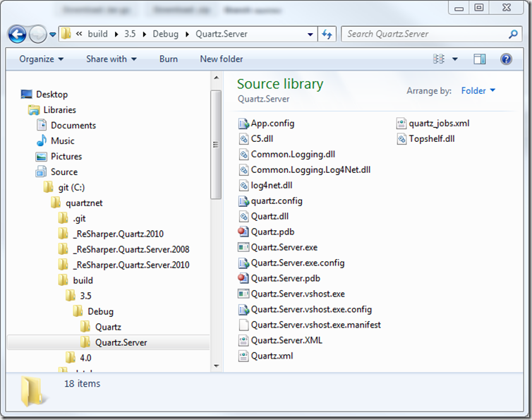Click the folder thumbnail in details pane
Viewport: 532px width, 420px height.
click(32, 391)
